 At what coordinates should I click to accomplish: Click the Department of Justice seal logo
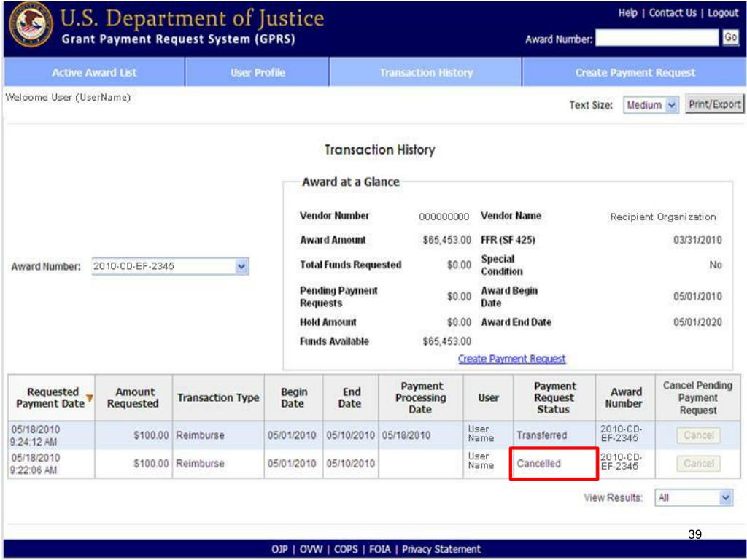29,28
